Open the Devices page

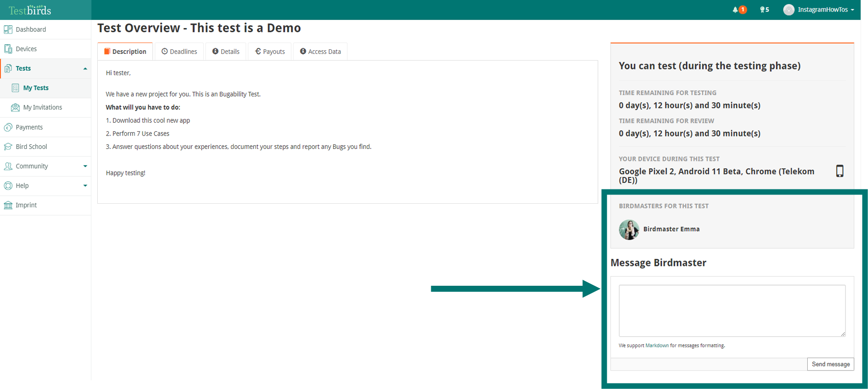[x=26, y=49]
